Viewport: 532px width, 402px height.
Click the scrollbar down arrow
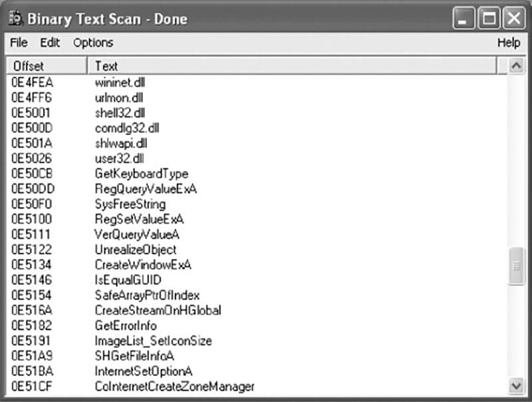pyautogui.click(x=516, y=386)
